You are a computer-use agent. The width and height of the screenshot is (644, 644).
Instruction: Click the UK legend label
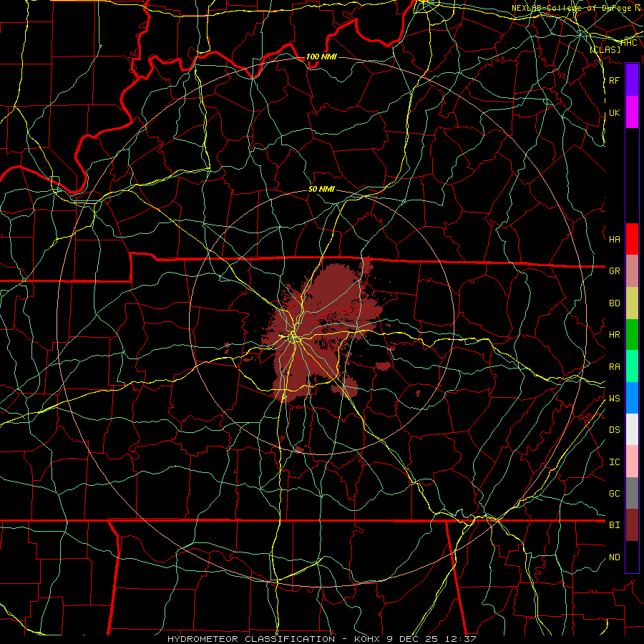[614, 112]
